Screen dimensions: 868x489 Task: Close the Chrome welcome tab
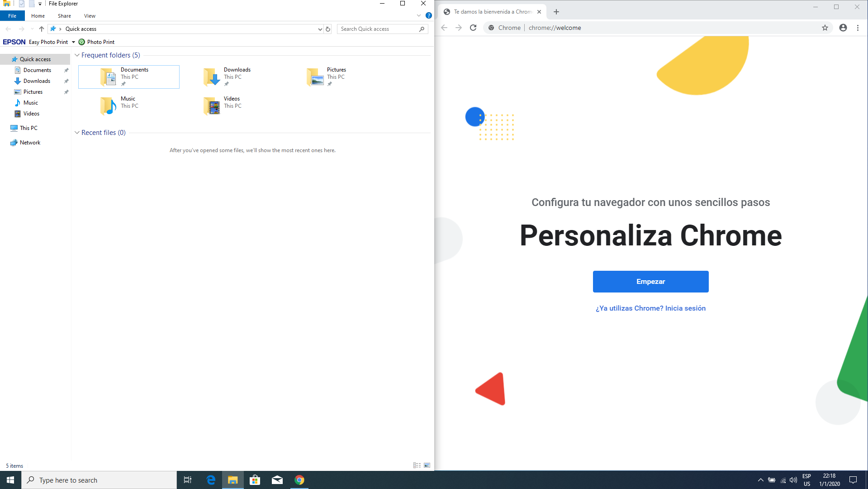[x=539, y=12]
